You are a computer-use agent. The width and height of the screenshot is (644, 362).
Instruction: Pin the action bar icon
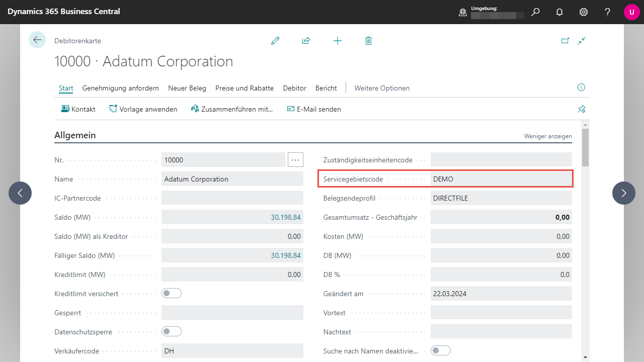pyautogui.click(x=582, y=109)
